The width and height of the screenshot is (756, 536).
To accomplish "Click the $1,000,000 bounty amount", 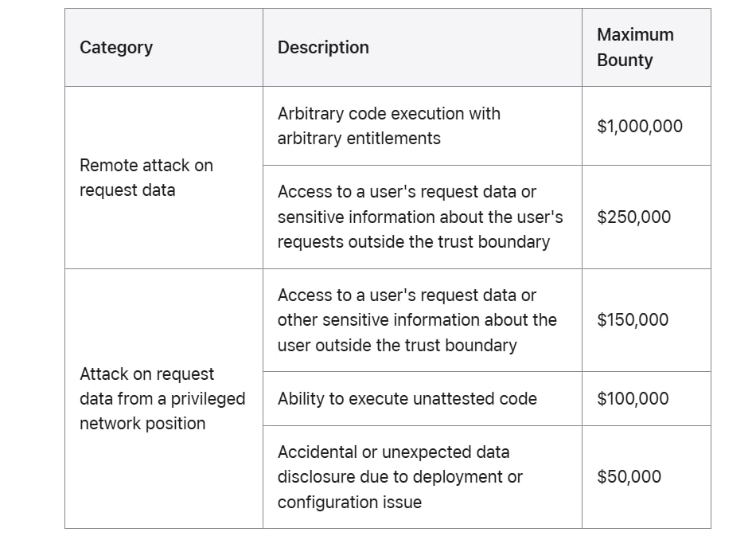I will (640, 126).
